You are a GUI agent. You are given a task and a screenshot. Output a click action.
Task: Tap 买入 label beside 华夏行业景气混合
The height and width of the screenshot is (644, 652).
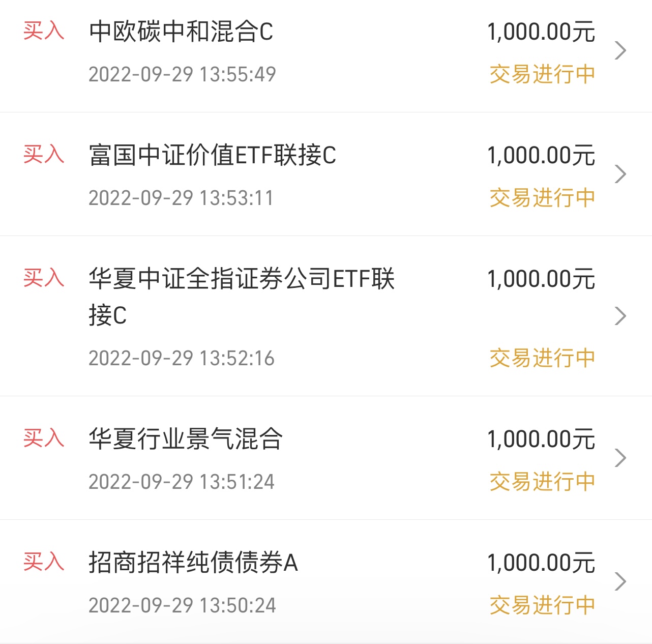(44, 438)
